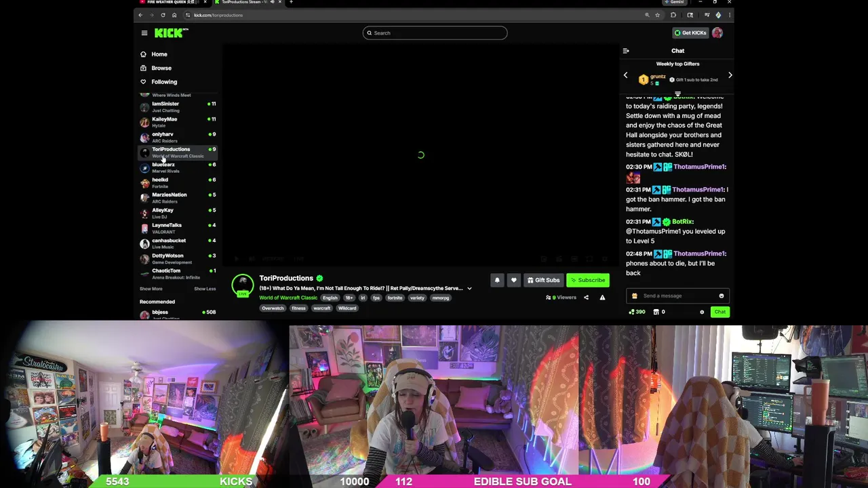Screen dimensions: 868x488
Task: Click the report warning triangle icon
Action: 602,298
